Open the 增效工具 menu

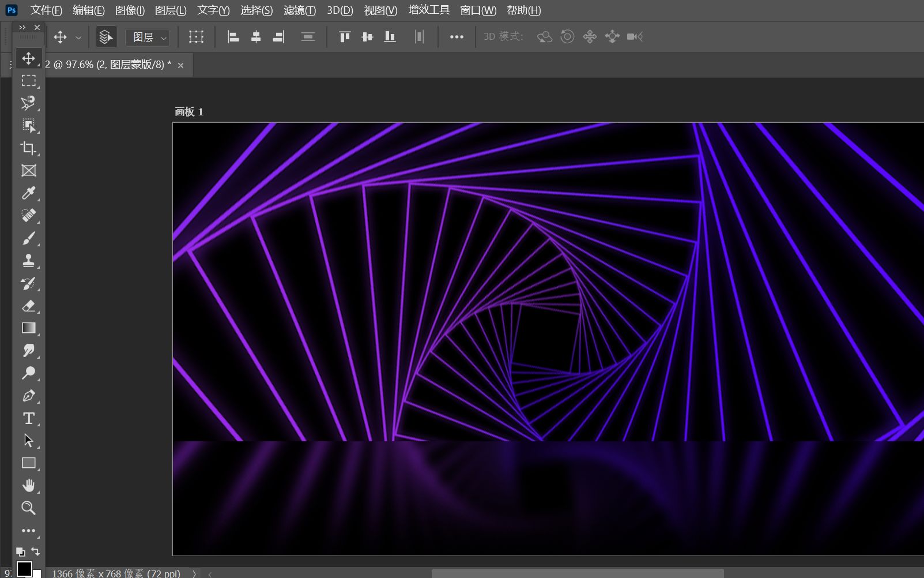coord(429,10)
